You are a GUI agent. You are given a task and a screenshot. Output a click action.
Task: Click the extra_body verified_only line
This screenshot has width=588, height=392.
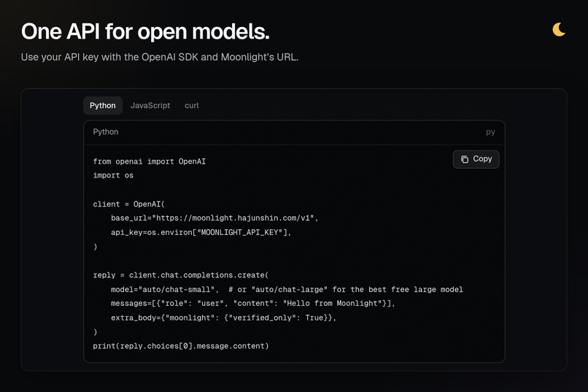[223, 318]
